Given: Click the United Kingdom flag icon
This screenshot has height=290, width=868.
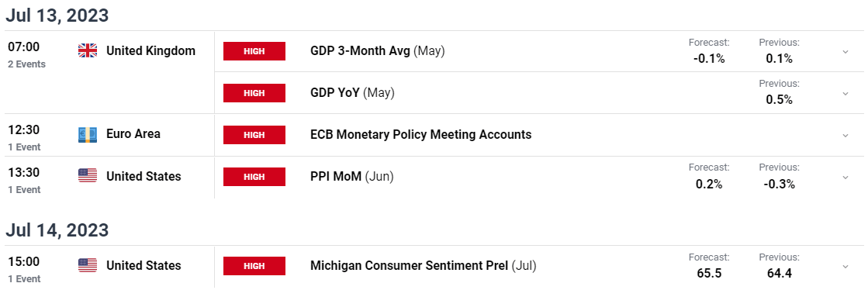Looking at the screenshot, I should (88, 51).
